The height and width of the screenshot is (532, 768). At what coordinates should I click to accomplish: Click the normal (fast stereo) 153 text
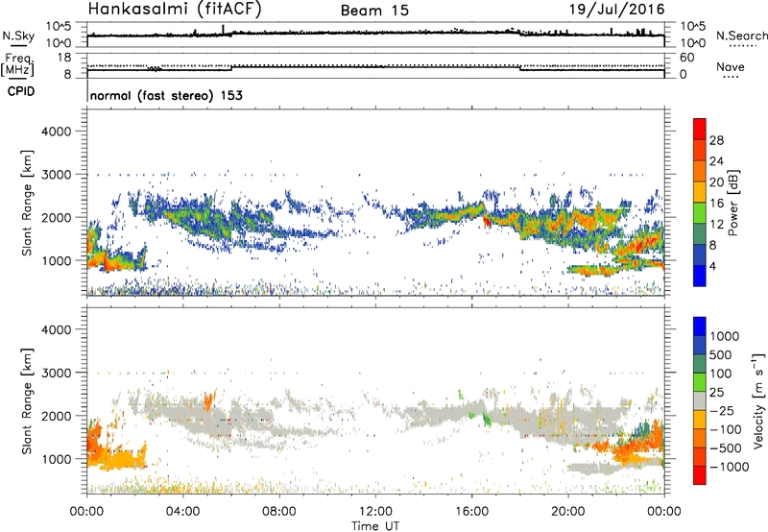point(166,95)
